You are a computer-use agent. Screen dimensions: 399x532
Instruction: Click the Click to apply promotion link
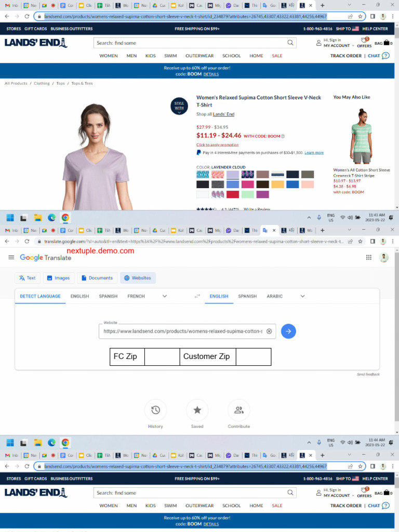pos(218,145)
